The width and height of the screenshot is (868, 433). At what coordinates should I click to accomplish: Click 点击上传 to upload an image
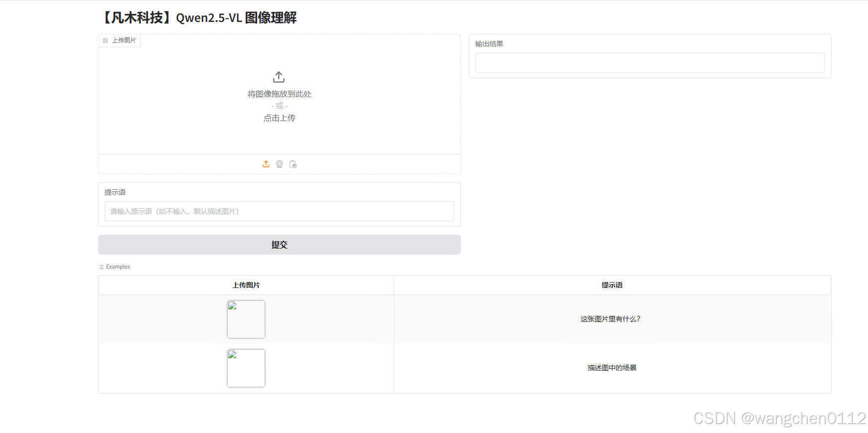(280, 118)
